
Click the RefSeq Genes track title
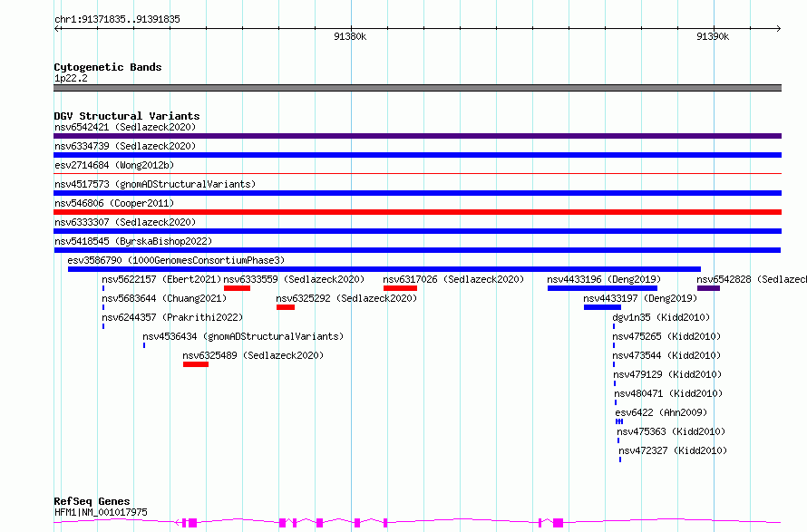[92, 501]
